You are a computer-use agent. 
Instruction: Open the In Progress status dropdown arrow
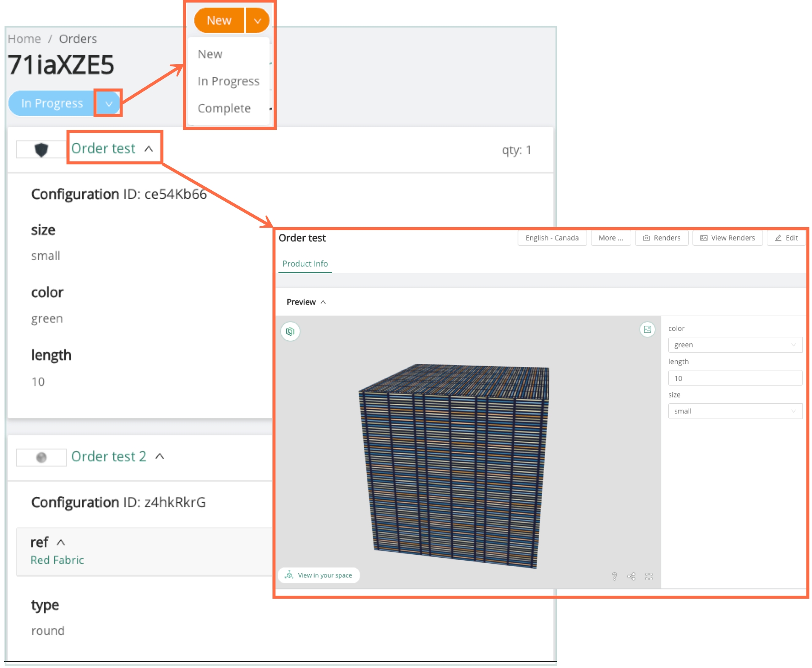(109, 104)
